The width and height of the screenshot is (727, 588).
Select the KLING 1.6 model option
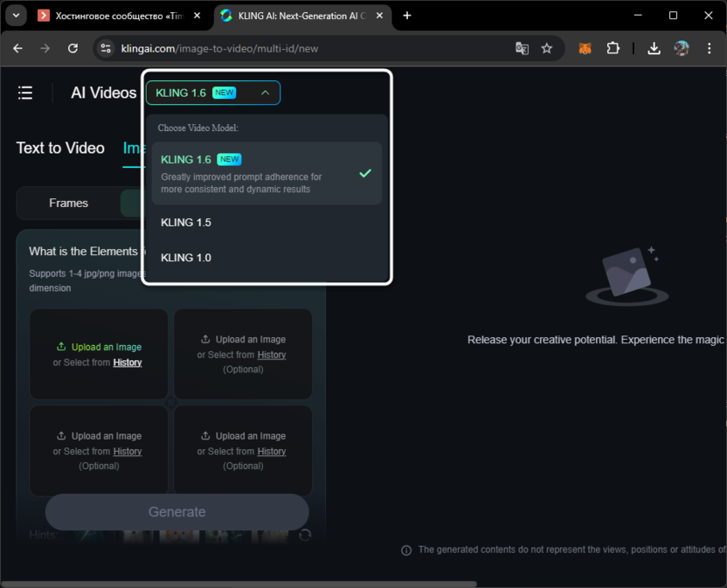tap(267, 174)
